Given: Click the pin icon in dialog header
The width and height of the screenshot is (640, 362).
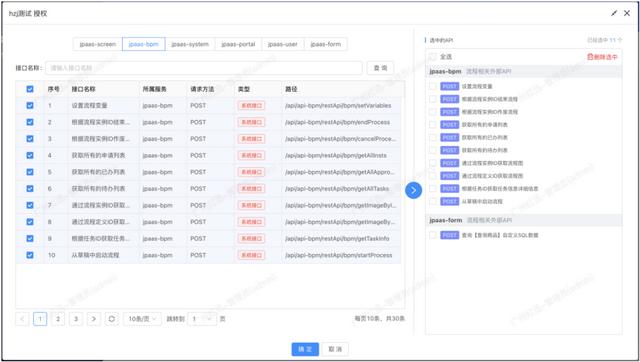Looking at the screenshot, I should [x=613, y=13].
